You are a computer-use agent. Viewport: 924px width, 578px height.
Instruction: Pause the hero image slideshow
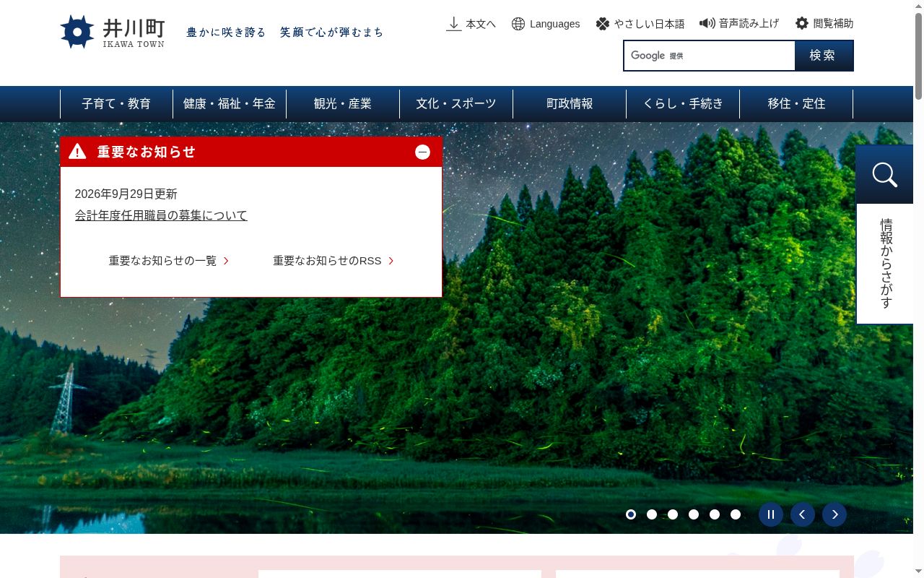pyautogui.click(x=771, y=514)
